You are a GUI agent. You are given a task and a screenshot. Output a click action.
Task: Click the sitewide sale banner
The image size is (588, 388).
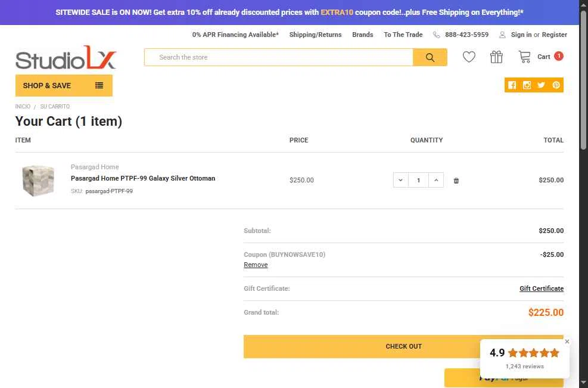(x=290, y=13)
